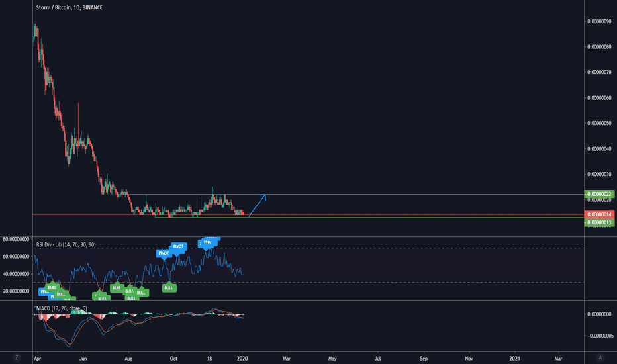Screen dimensions: 617x364
Task: Click the Oct label on time axis
Action: 173,359
